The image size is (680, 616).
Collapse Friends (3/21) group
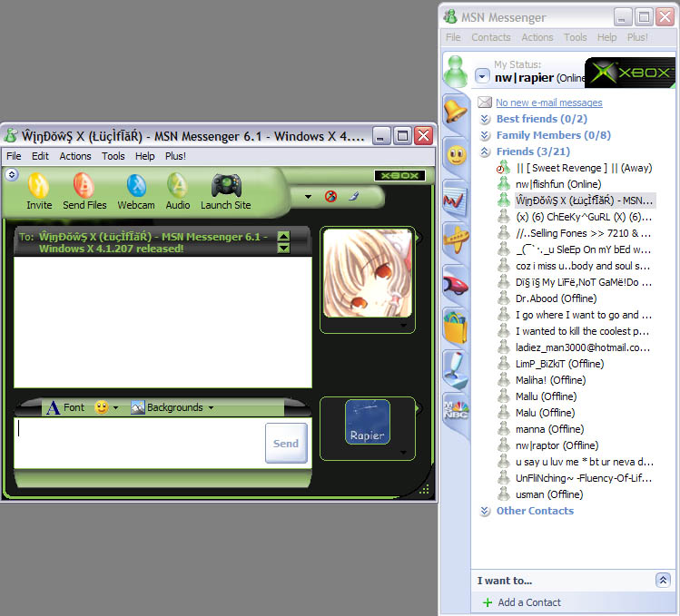486,152
